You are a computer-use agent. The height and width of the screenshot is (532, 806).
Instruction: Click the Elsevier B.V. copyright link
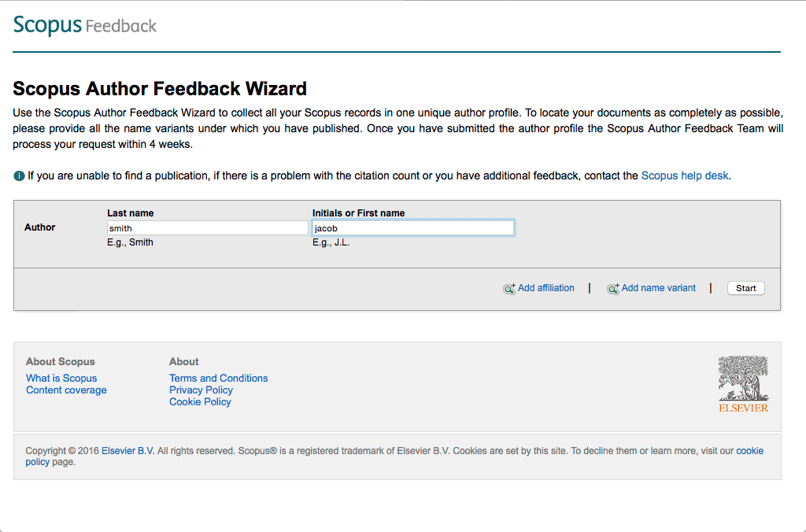tap(128, 451)
